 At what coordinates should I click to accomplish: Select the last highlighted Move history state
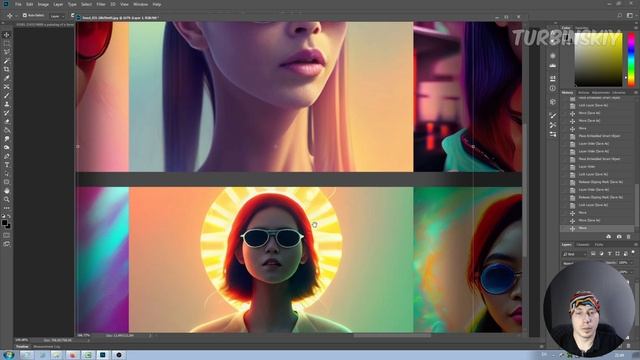coord(598,228)
